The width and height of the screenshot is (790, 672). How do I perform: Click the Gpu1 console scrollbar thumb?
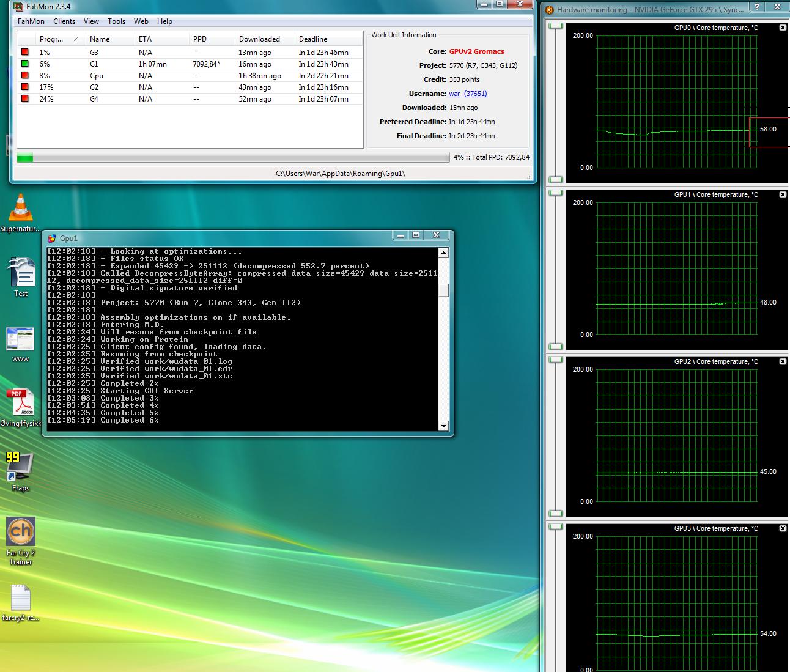tap(444, 290)
